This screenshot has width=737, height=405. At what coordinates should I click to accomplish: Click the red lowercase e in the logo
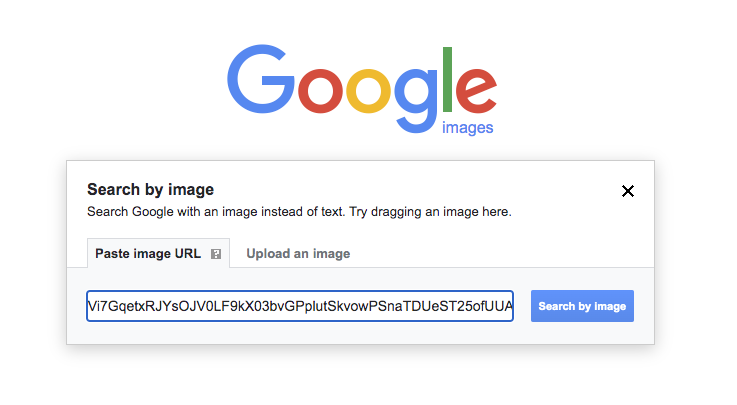(476, 90)
